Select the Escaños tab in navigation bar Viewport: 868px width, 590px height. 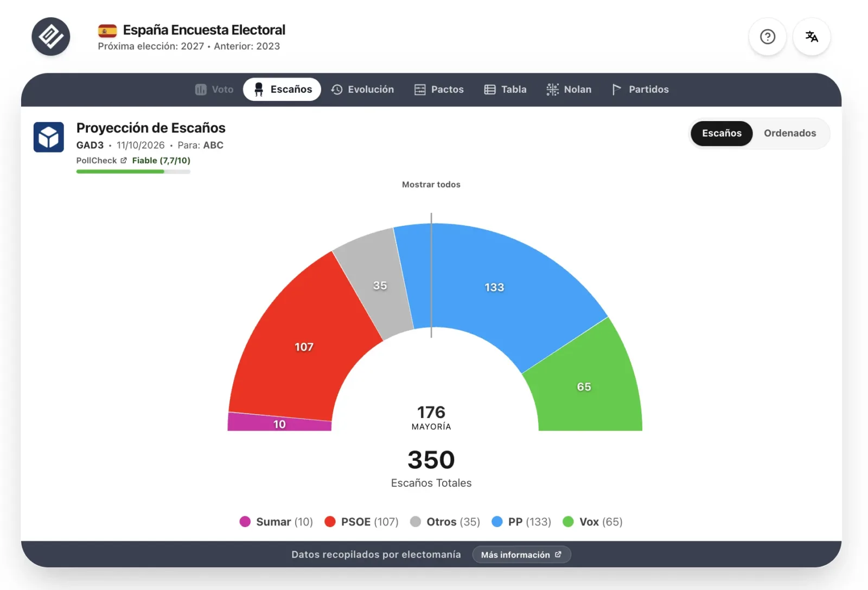[x=282, y=90]
